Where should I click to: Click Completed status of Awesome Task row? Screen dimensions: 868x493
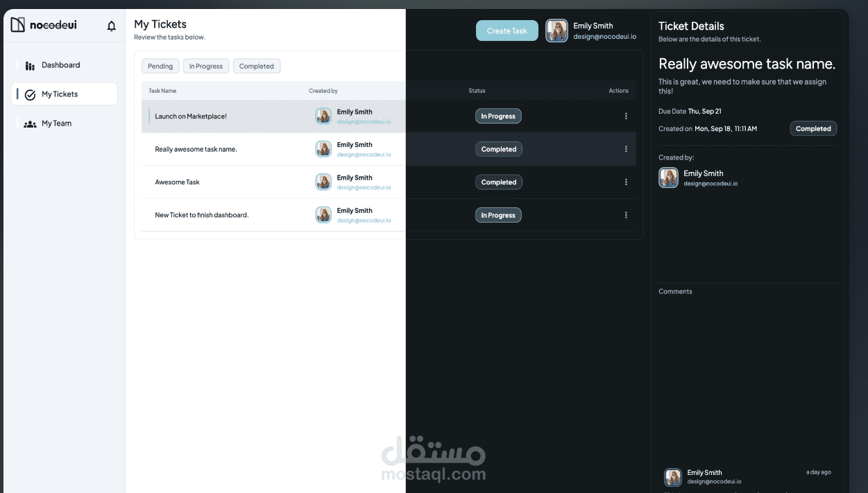pos(499,182)
